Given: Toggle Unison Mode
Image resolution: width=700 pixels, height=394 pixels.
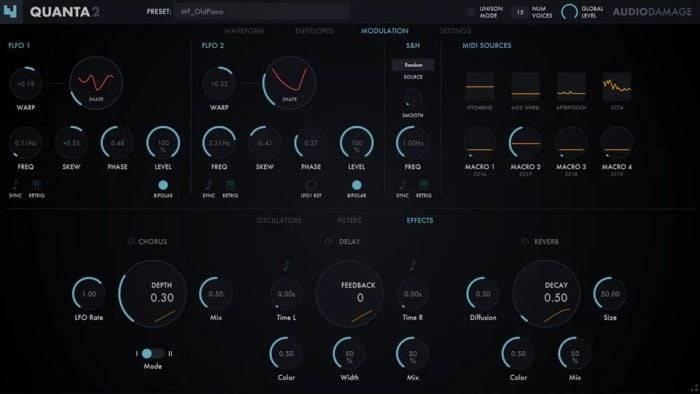Looking at the screenshot, I should (x=470, y=12).
